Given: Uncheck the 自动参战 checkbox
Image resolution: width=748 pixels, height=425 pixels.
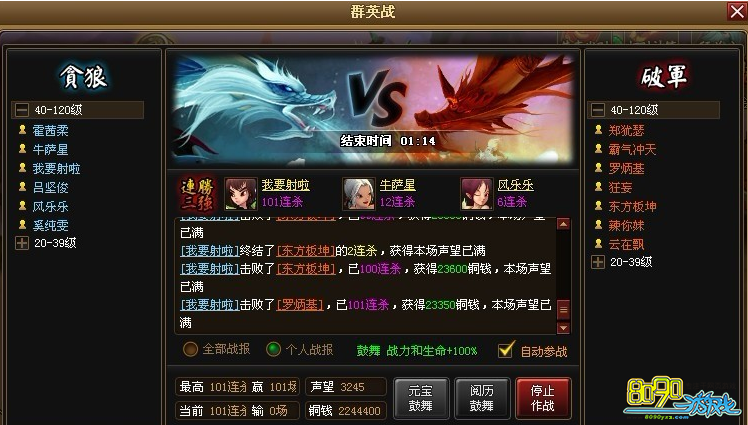Looking at the screenshot, I should coord(506,350).
